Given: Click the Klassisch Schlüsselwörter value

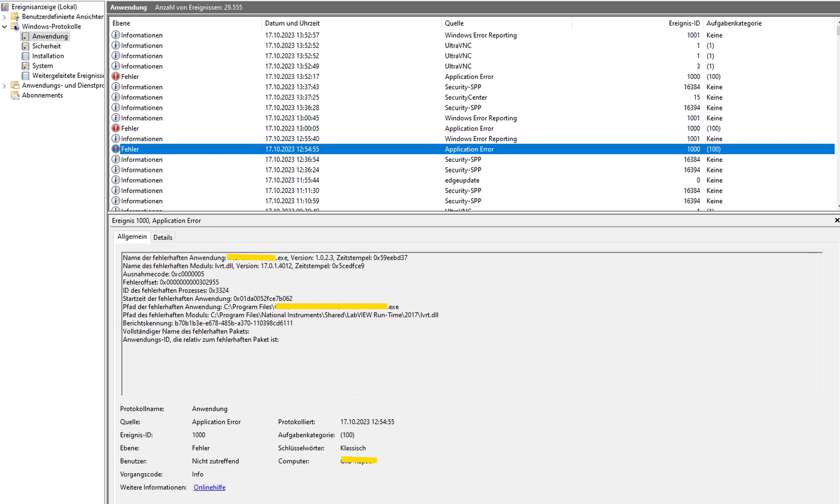Looking at the screenshot, I should click(353, 448).
